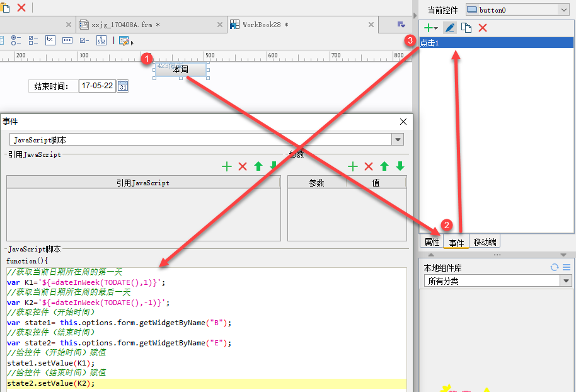Screen dimensions: 576x392
Task: Open the 当前控件 button0 dropdown
Action: pyautogui.click(x=564, y=10)
